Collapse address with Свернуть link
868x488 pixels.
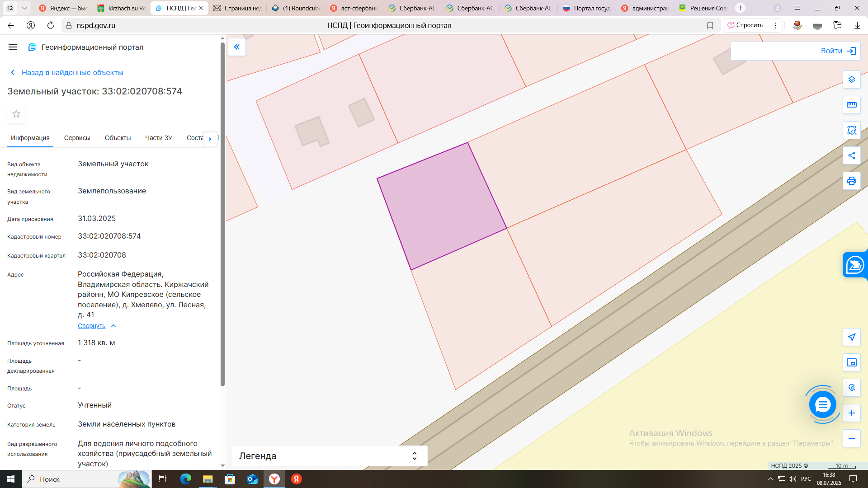(91, 326)
